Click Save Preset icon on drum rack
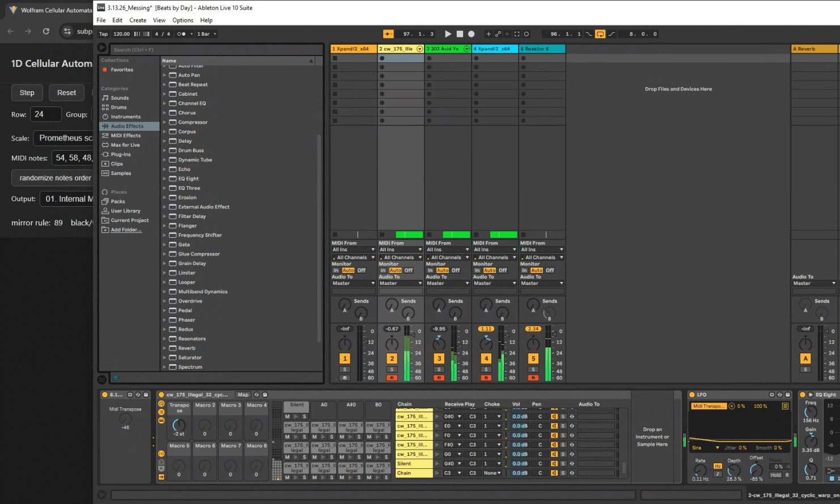This screenshot has width=840, height=504. 265,395
